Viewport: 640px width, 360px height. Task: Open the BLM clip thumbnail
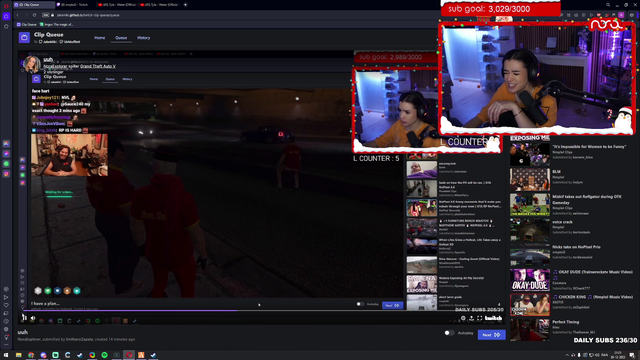click(x=529, y=179)
